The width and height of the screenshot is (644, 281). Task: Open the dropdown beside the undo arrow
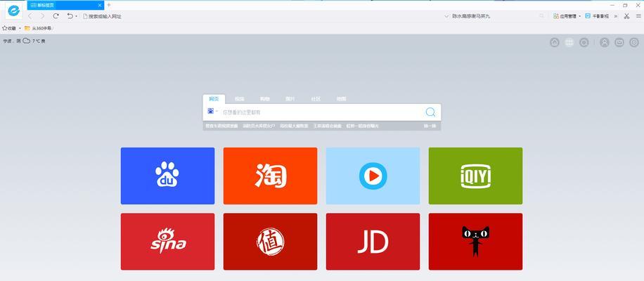(x=77, y=16)
